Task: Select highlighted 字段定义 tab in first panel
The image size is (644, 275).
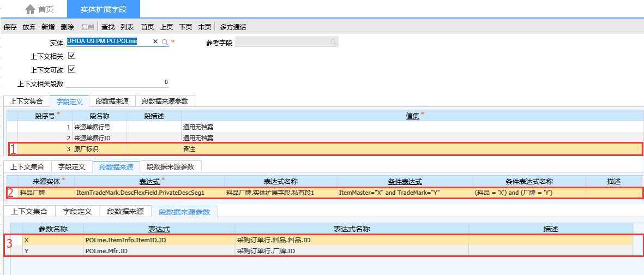Action: pyautogui.click(x=69, y=101)
